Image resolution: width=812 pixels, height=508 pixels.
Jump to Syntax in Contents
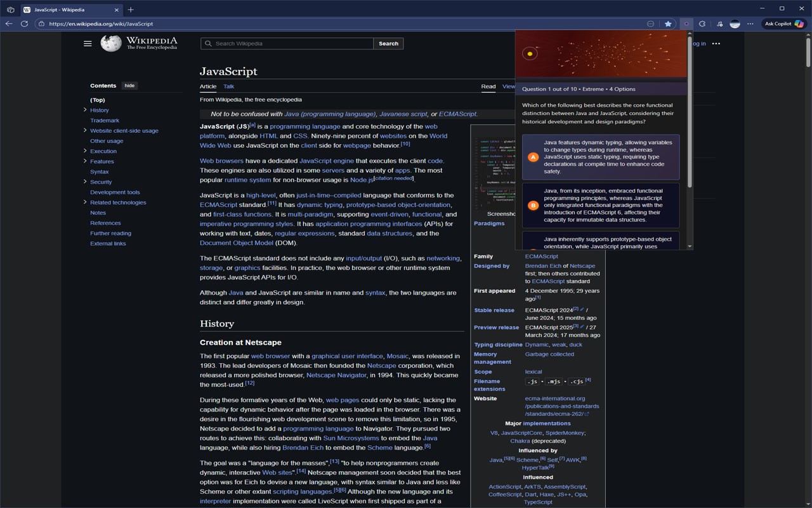pyautogui.click(x=100, y=171)
